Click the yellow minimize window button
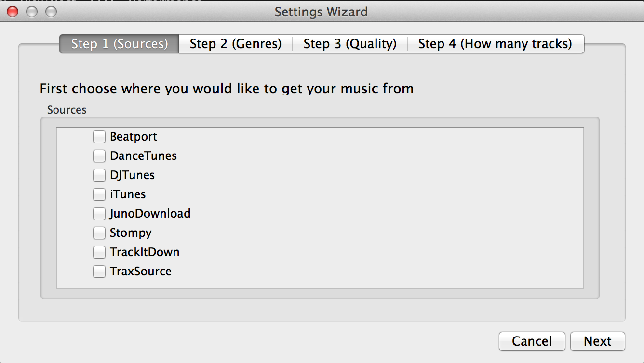The image size is (644, 363). coord(32,12)
